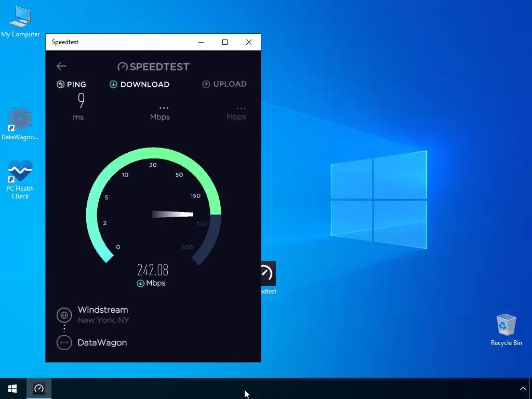This screenshot has width=532, height=399.
Task: Show hidden system tray icons
Action: pos(523,389)
